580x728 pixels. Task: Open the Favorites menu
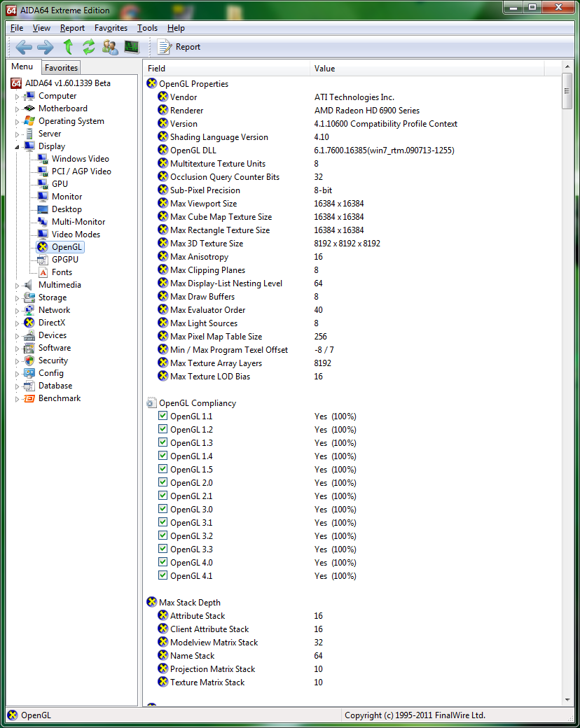pyautogui.click(x=111, y=28)
